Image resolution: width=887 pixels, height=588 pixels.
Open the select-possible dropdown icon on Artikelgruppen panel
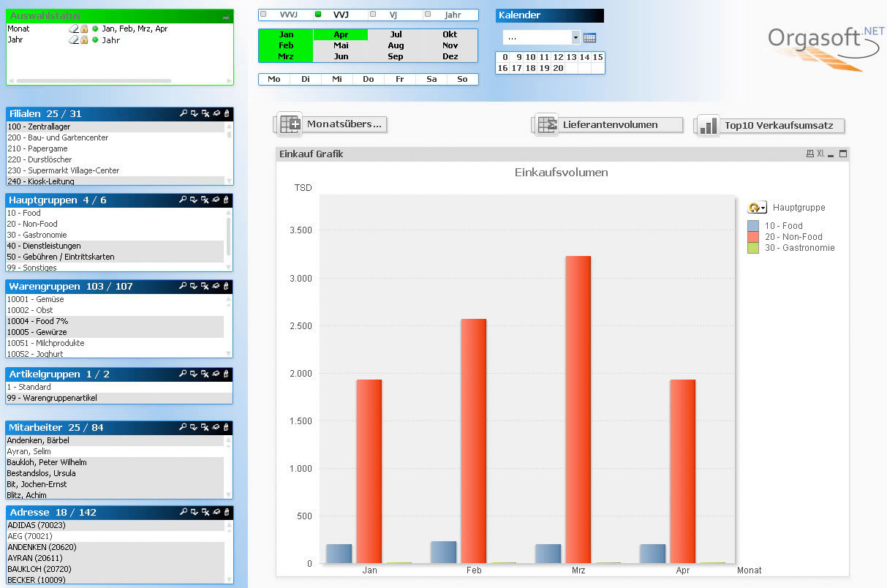click(195, 374)
